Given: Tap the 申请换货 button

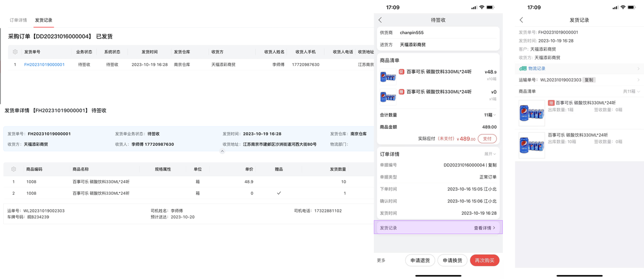Looking at the screenshot, I should (452, 261).
